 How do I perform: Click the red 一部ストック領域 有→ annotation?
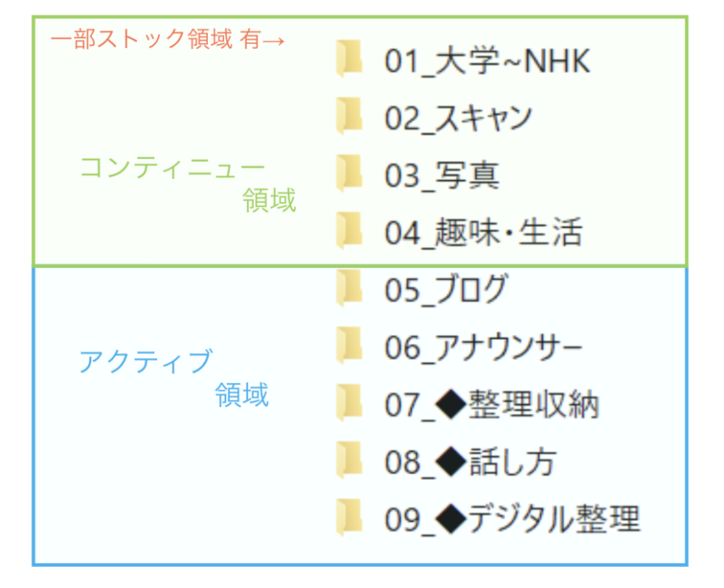click(x=168, y=40)
